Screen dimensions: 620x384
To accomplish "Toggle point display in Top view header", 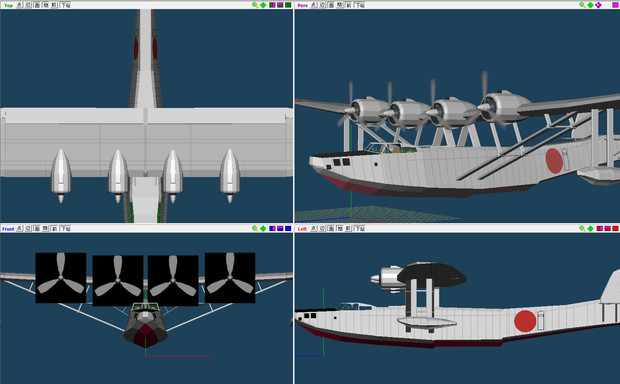I will [19, 5].
